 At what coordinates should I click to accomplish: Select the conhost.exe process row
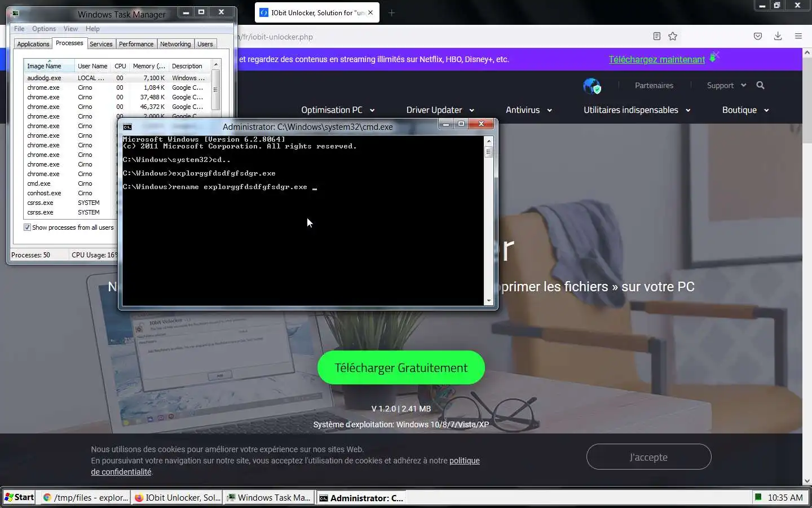point(70,193)
